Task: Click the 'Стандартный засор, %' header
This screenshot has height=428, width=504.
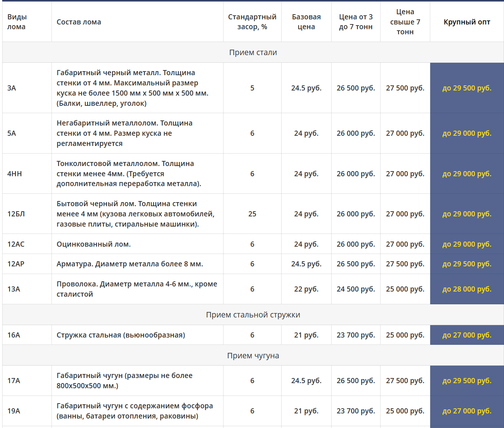Action: [252, 22]
